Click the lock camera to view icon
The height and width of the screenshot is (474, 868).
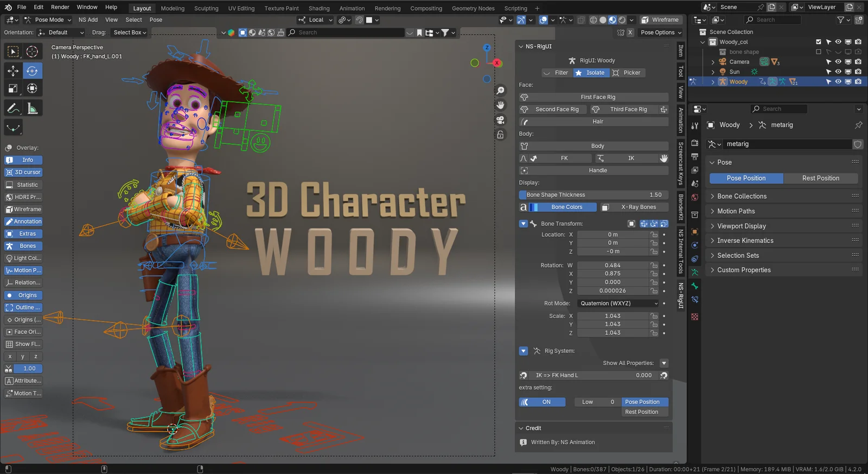[500, 135]
